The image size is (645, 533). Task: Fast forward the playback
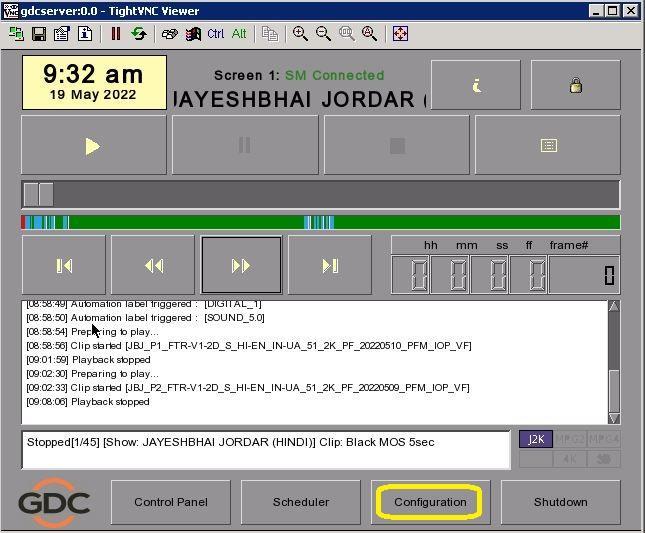point(241,265)
